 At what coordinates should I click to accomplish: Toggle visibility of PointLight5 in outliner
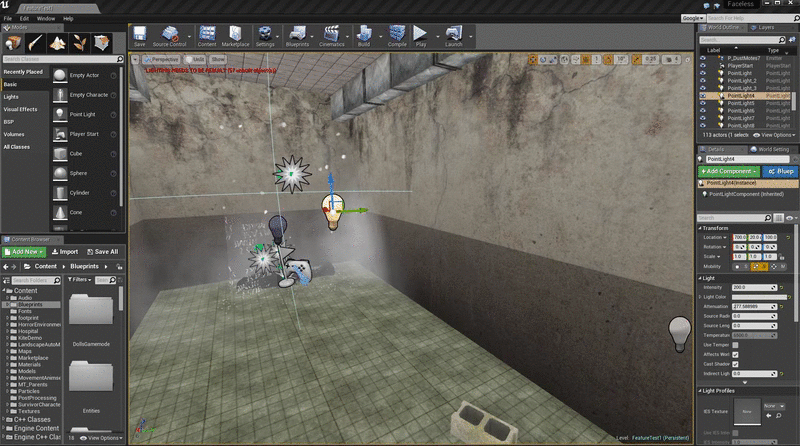click(x=703, y=103)
